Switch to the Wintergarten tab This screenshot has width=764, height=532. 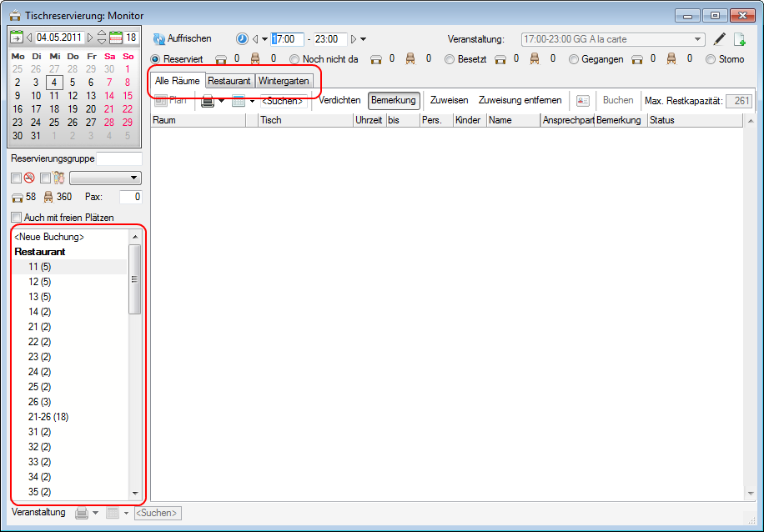coord(284,81)
